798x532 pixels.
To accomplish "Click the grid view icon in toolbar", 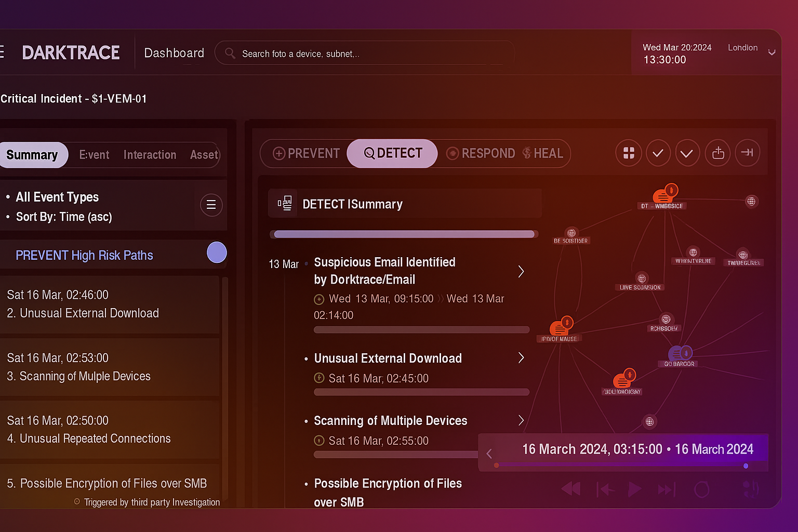I will [629, 153].
